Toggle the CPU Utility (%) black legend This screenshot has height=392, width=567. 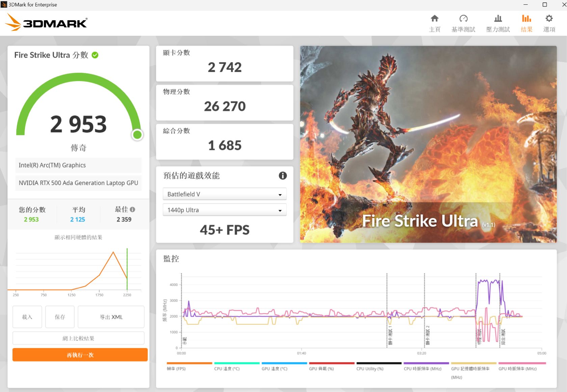(x=379, y=366)
